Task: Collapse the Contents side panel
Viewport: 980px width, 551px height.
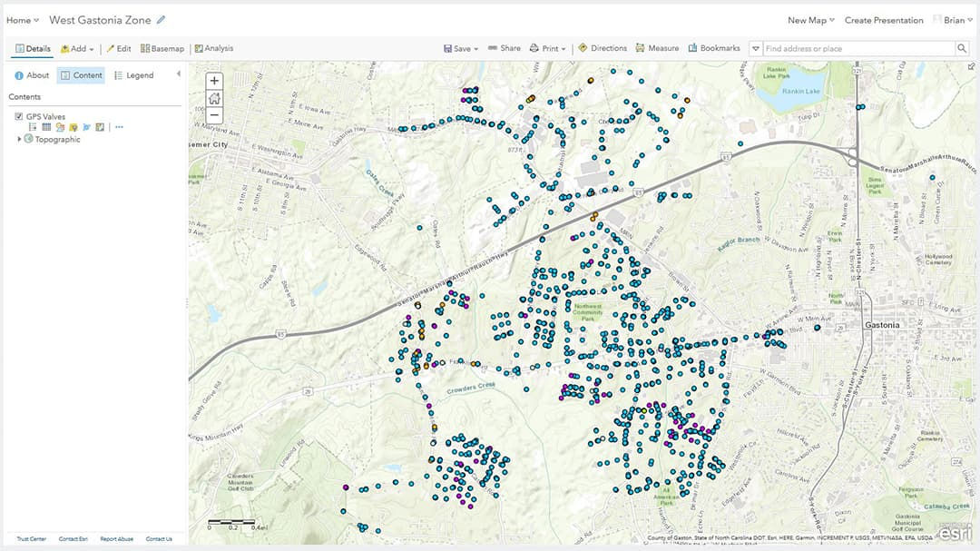Action: click(177, 74)
